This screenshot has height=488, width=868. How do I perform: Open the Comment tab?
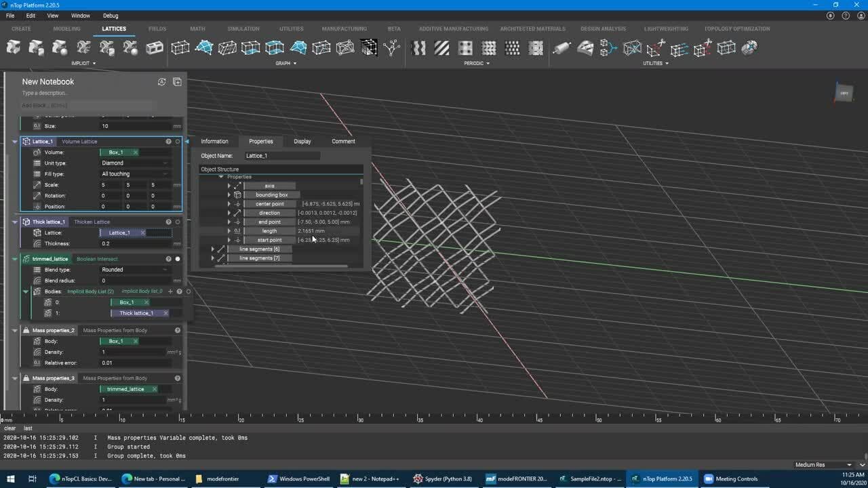click(x=343, y=142)
